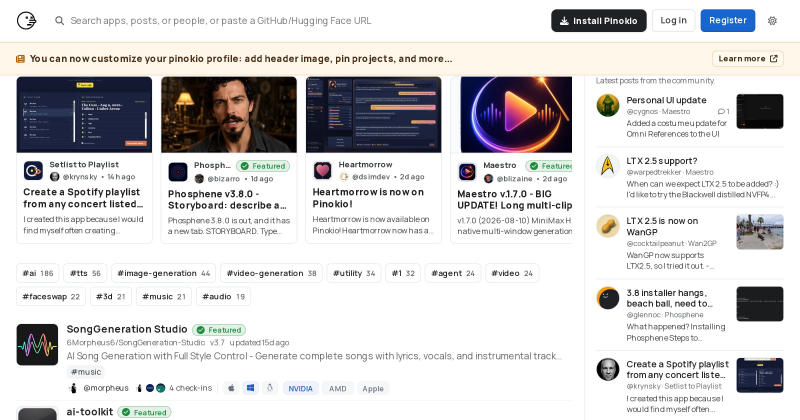The width and height of the screenshot is (800, 420).
Task: Click the Setlist to Playlist app icon
Action: 33,170
